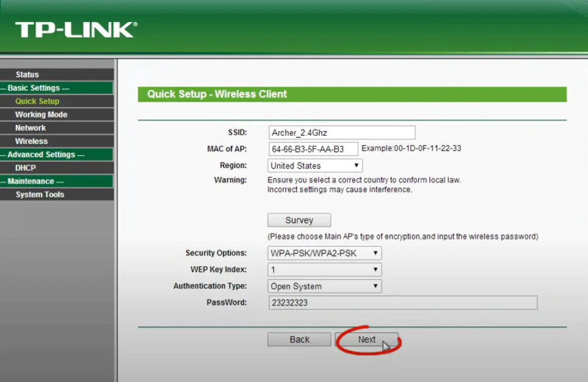Screen dimensions: 588x382
Task: Click the 'Please choose Main AP's type' note
Action: 403,236
